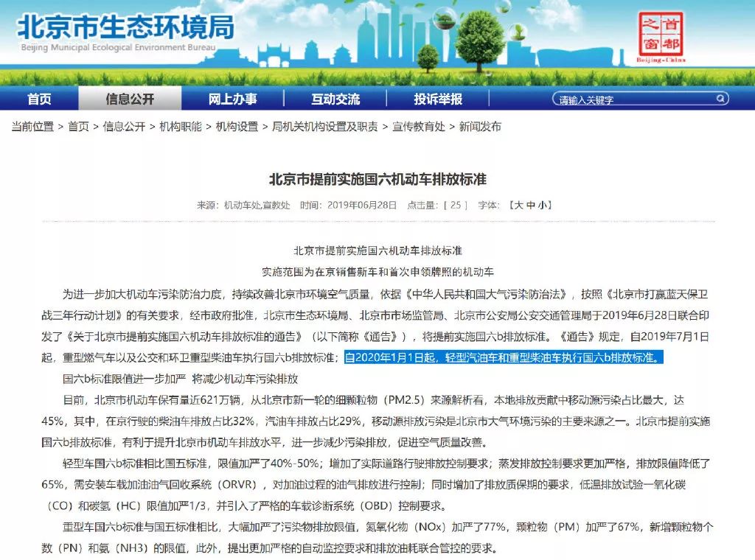Screen dimensions: 755x560
Task: Click the red 首都之窗 seal logo
Action: click(x=661, y=37)
